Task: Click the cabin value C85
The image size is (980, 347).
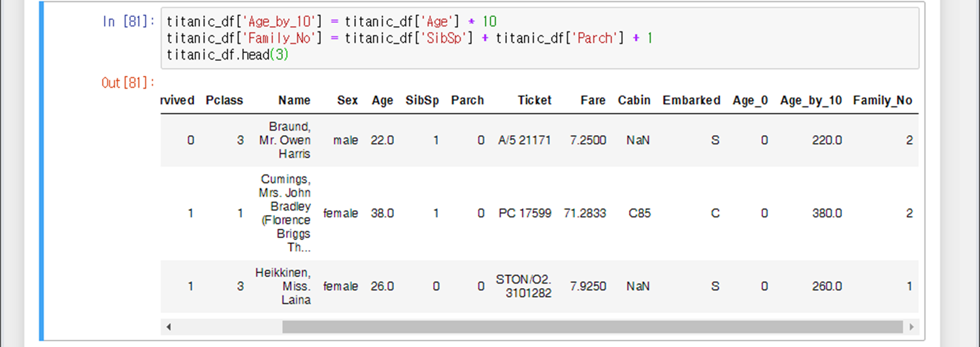Action: 640,213
